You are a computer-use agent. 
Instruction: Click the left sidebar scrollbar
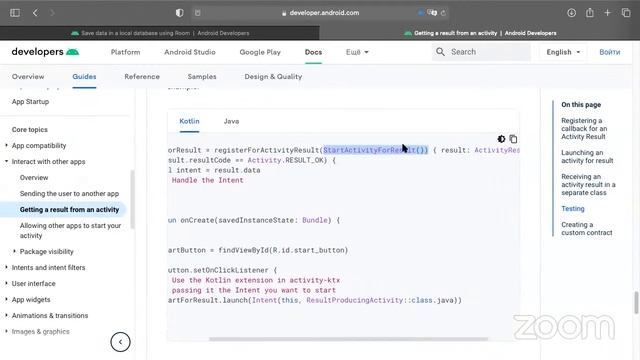point(132,199)
